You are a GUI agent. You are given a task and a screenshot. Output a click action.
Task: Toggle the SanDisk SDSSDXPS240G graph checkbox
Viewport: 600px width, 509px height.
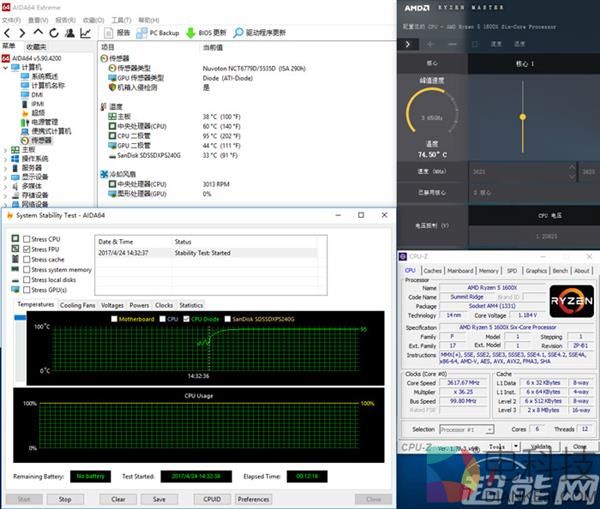228,319
